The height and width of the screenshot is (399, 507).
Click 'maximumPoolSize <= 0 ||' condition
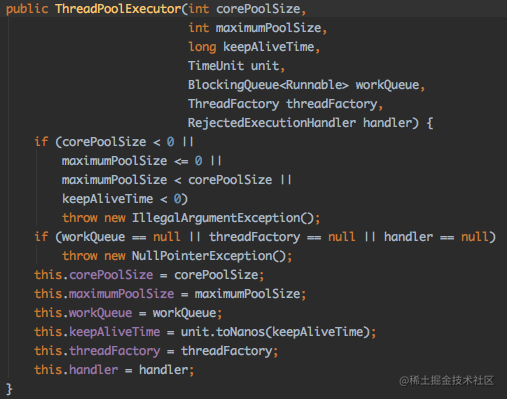tap(141, 161)
